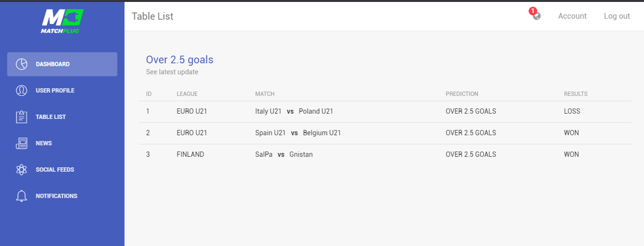The width and height of the screenshot is (644, 246).
Task: Select the Italy U21 vs Poland U21 row
Action: [385, 112]
